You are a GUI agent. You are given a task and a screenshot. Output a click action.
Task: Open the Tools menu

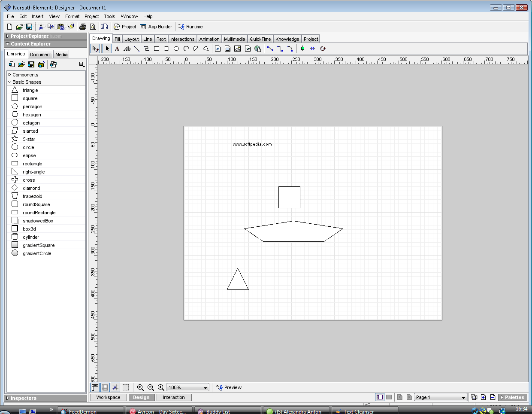click(x=109, y=16)
